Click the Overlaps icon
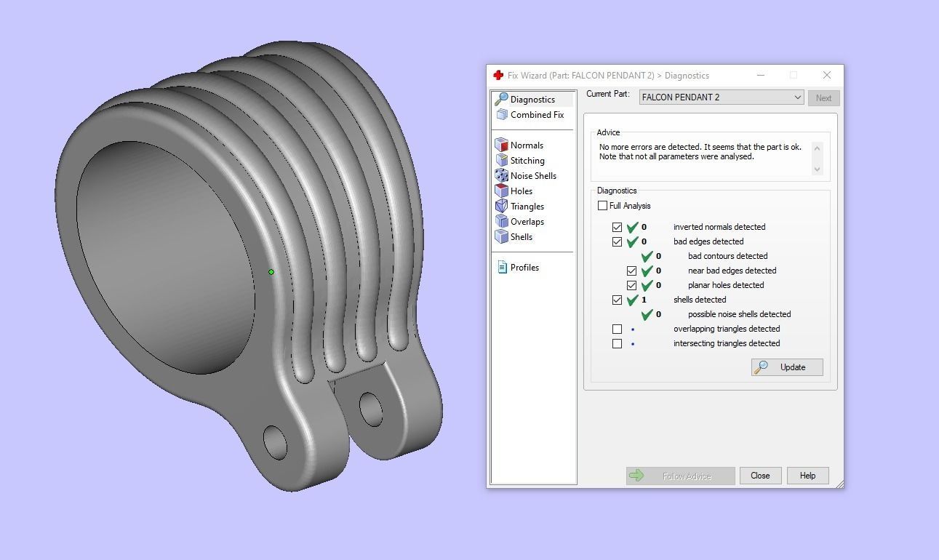939x560 pixels. pyautogui.click(x=501, y=221)
